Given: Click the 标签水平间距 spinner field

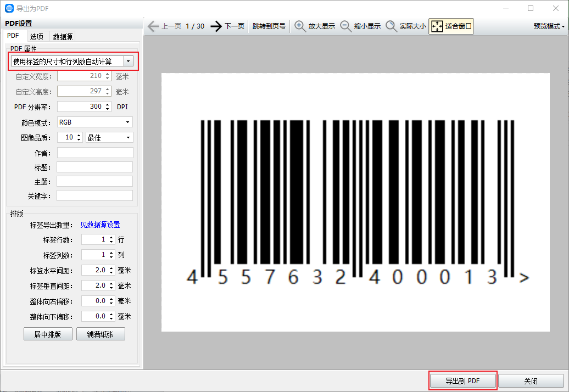Looking at the screenshot, I should 98,270.
